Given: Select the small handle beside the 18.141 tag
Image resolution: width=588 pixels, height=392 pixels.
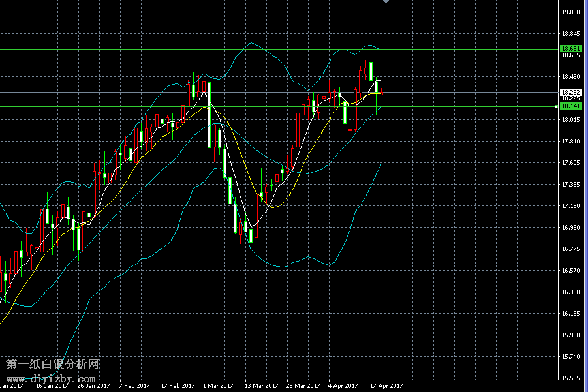Looking at the screenshot, I should coord(557,106).
